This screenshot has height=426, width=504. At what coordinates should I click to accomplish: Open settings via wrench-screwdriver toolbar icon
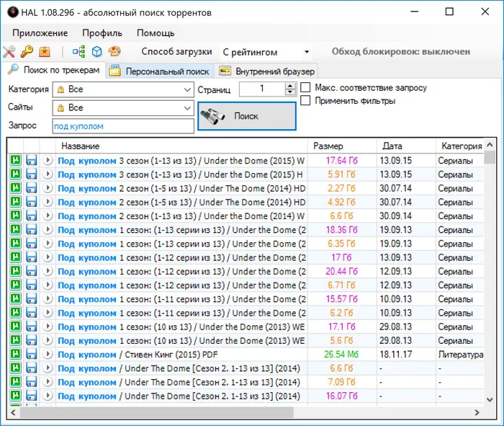(x=9, y=51)
